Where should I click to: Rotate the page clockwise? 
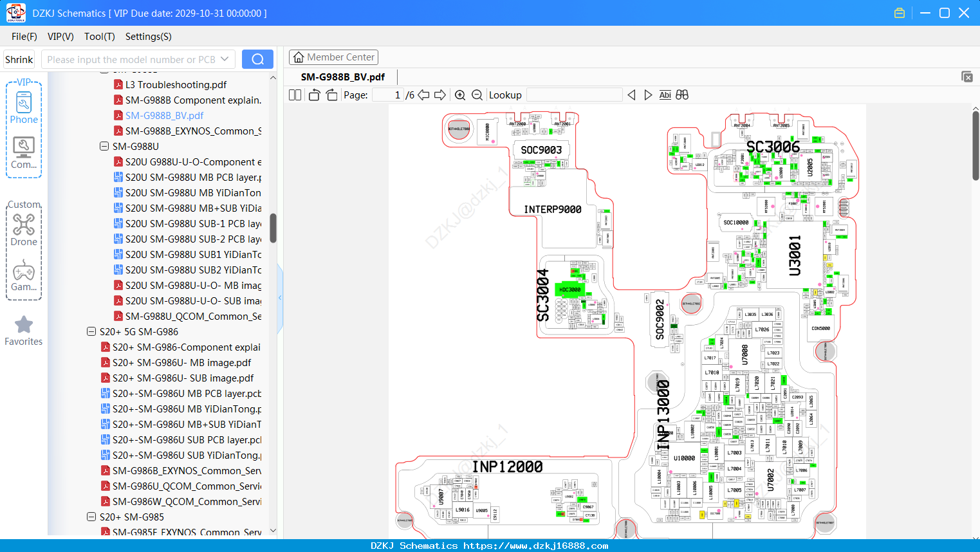(x=331, y=95)
